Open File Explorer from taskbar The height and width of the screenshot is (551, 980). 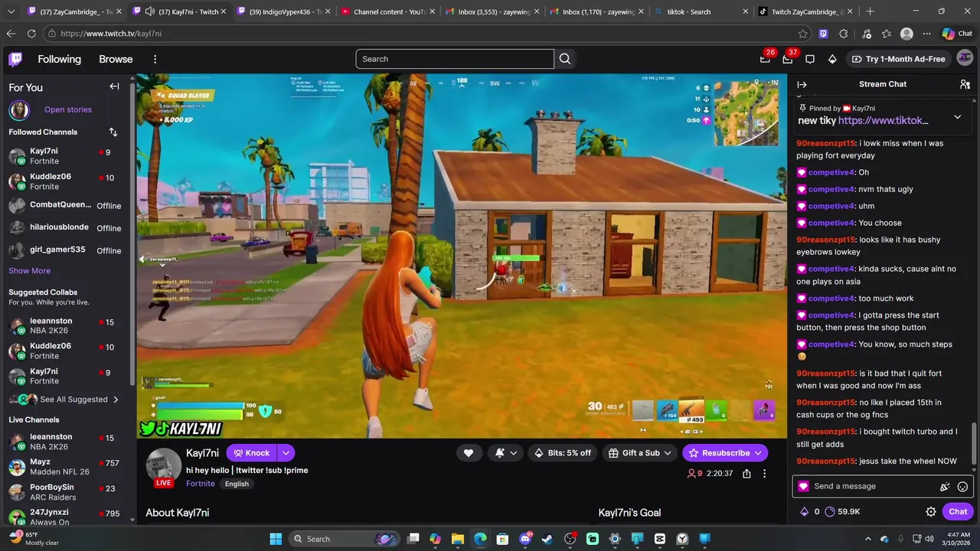(x=458, y=539)
